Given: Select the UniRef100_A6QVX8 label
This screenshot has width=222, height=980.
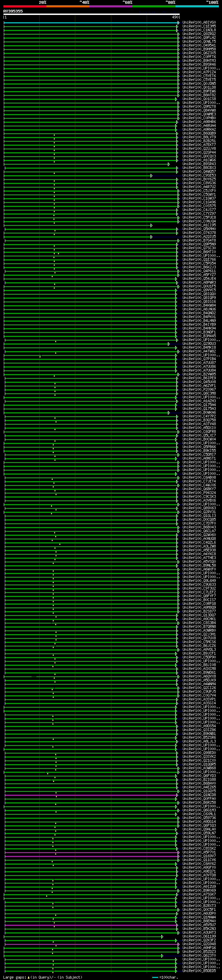Looking at the screenshot, I should pos(199,676).
